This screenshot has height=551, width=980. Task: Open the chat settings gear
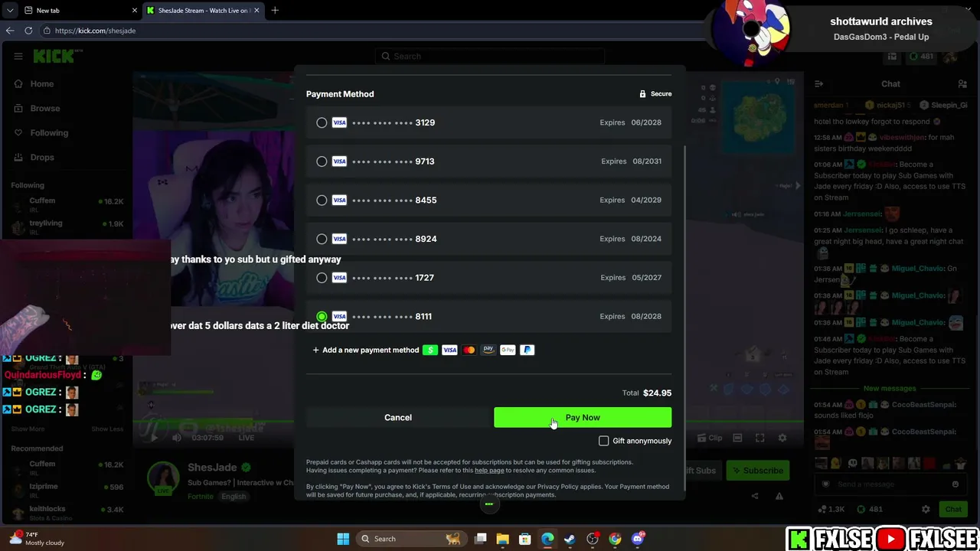(926, 509)
